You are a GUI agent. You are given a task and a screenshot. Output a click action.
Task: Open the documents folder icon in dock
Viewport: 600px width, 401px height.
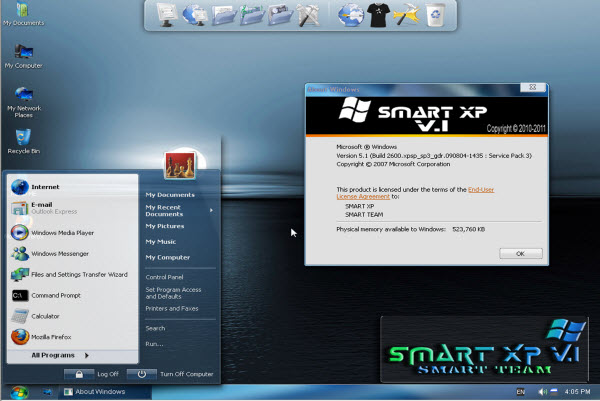point(224,15)
